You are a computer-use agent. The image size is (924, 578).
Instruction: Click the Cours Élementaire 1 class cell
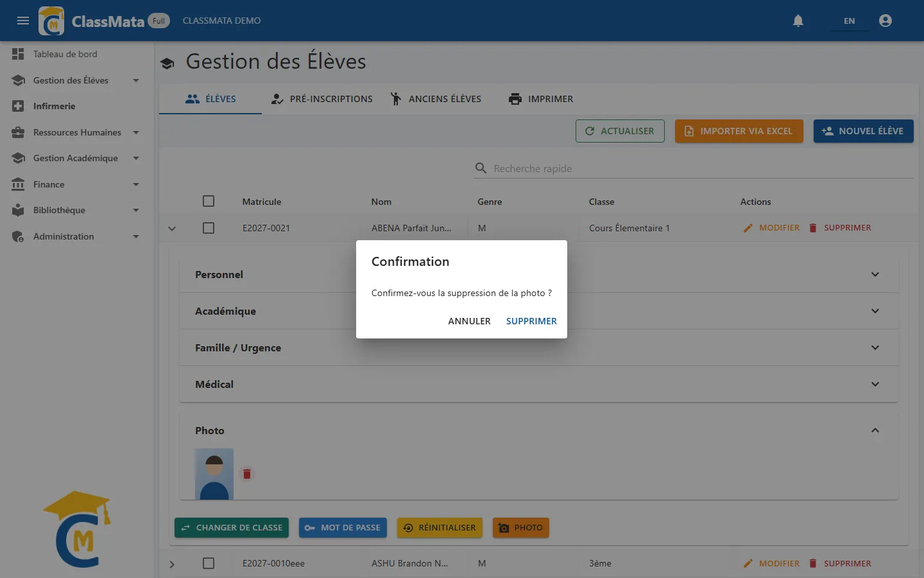coord(629,228)
